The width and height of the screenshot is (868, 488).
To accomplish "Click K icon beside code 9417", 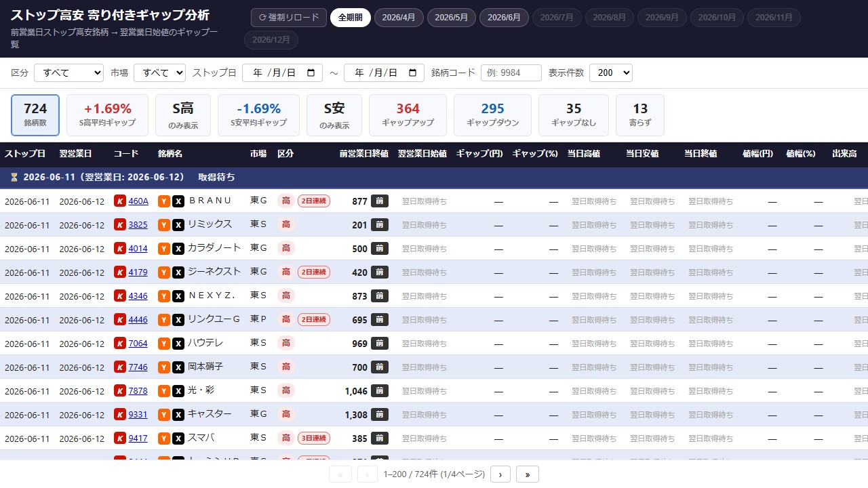I will click(120, 438).
